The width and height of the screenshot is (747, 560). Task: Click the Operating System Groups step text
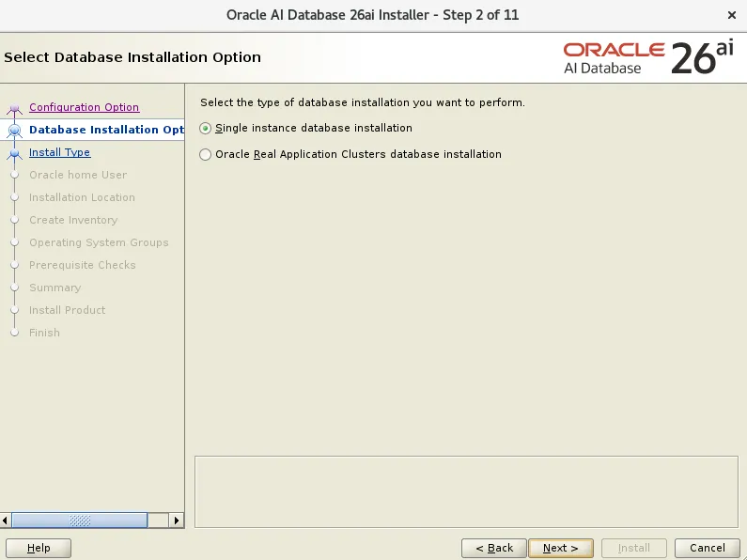pyautogui.click(x=99, y=242)
